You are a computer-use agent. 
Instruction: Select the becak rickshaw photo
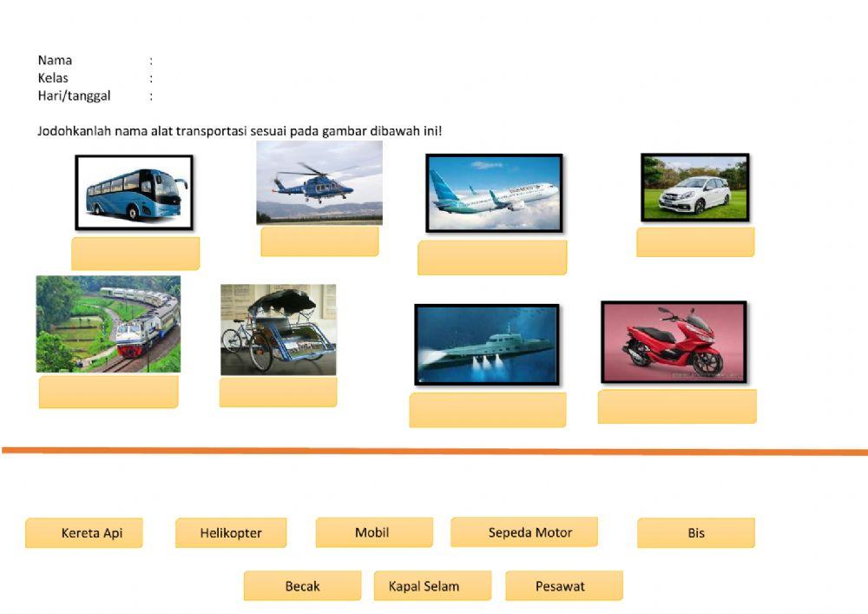pos(278,329)
